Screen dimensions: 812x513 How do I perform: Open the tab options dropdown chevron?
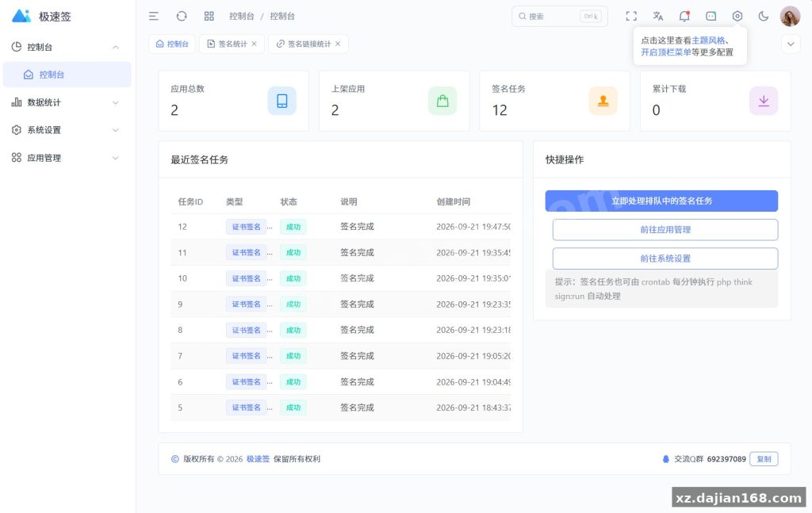point(791,44)
